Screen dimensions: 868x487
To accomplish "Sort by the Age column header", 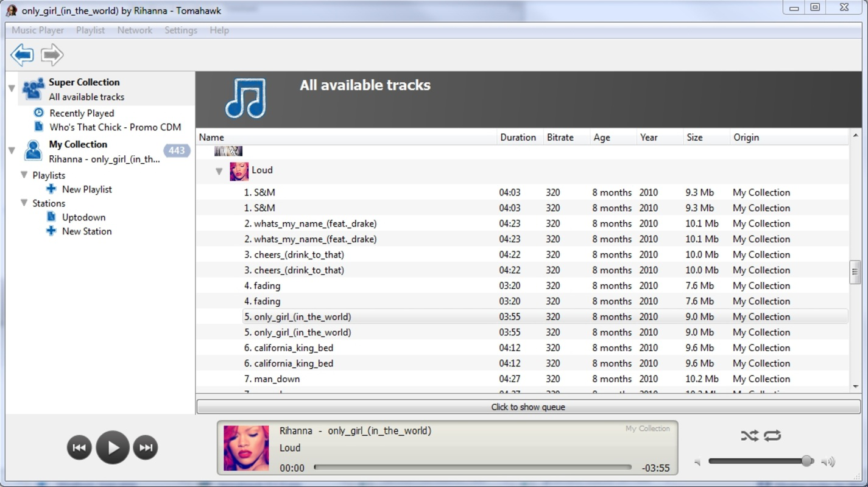I will point(613,137).
